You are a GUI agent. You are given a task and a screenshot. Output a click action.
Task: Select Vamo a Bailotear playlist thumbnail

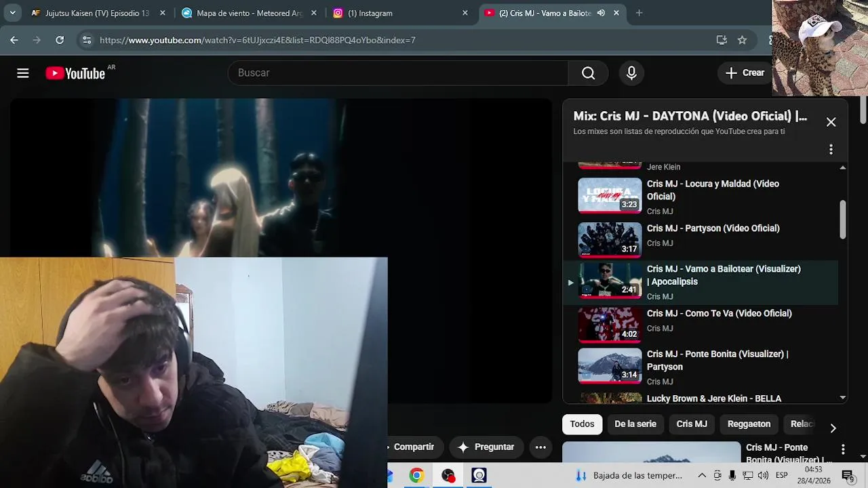[610, 281]
